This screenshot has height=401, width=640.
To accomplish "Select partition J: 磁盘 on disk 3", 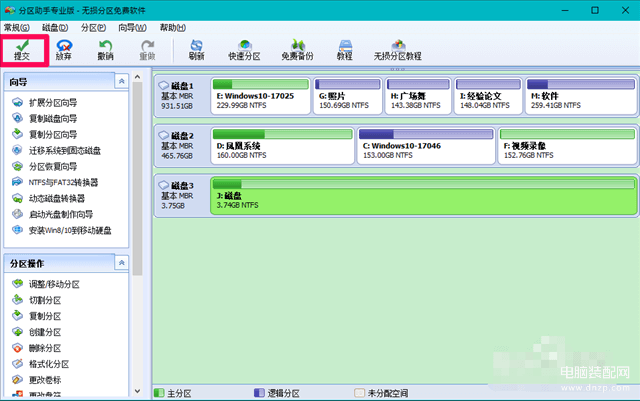I will [x=424, y=196].
